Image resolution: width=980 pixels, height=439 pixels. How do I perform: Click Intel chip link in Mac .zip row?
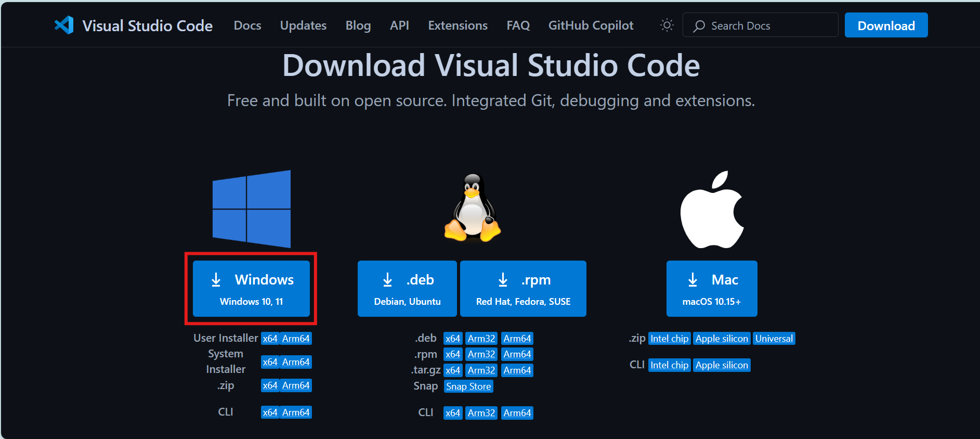click(x=670, y=339)
